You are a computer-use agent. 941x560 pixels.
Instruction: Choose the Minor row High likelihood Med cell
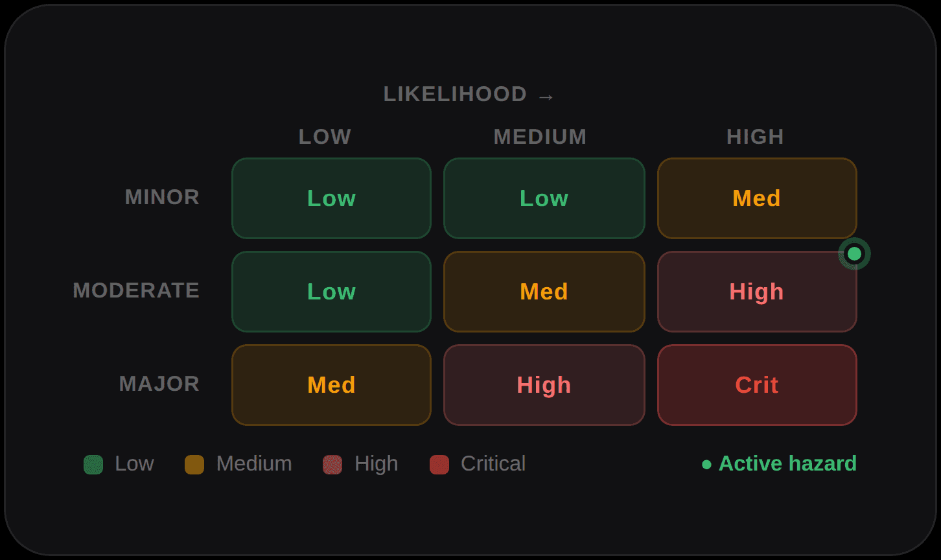(x=757, y=198)
